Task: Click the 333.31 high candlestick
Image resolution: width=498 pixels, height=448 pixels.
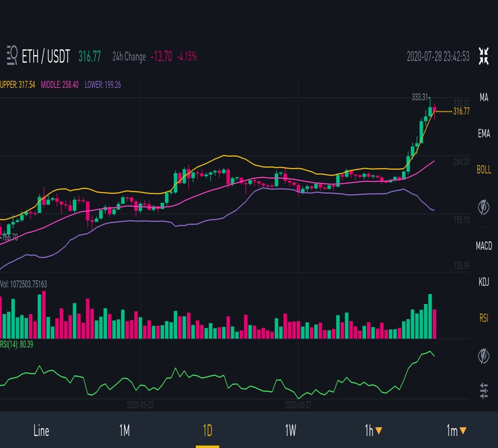Action: point(430,107)
